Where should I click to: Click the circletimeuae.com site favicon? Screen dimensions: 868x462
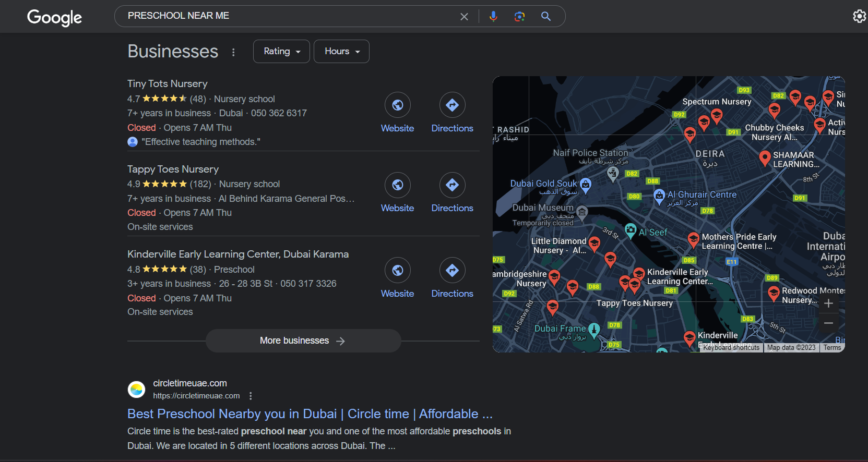[x=137, y=389]
